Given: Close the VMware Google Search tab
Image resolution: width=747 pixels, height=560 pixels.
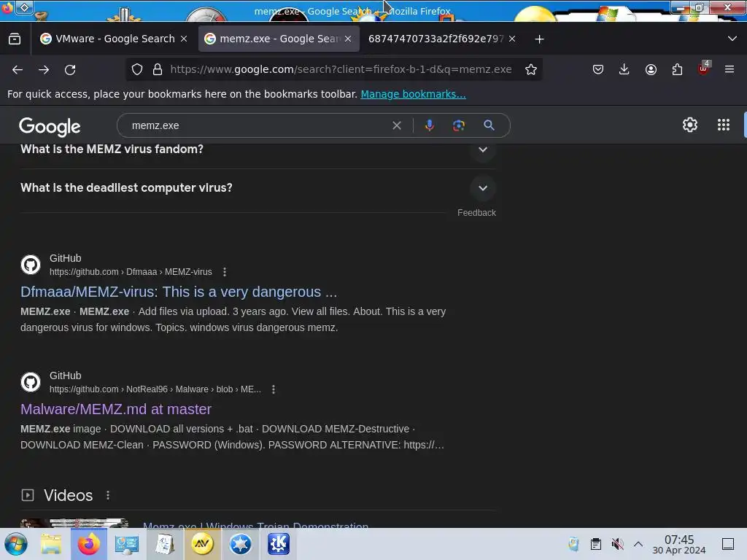Looking at the screenshot, I should pos(184,39).
